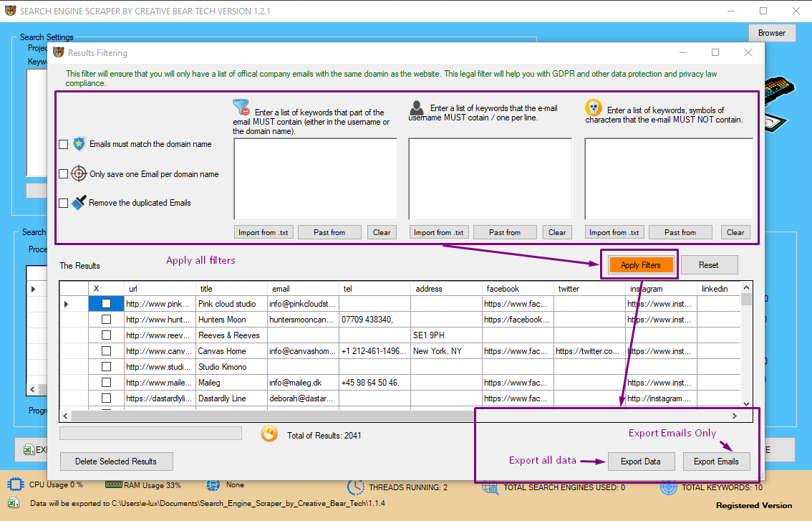
Task: Click the right arrow of the horizontal scrollbar
Action: pos(734,416)
